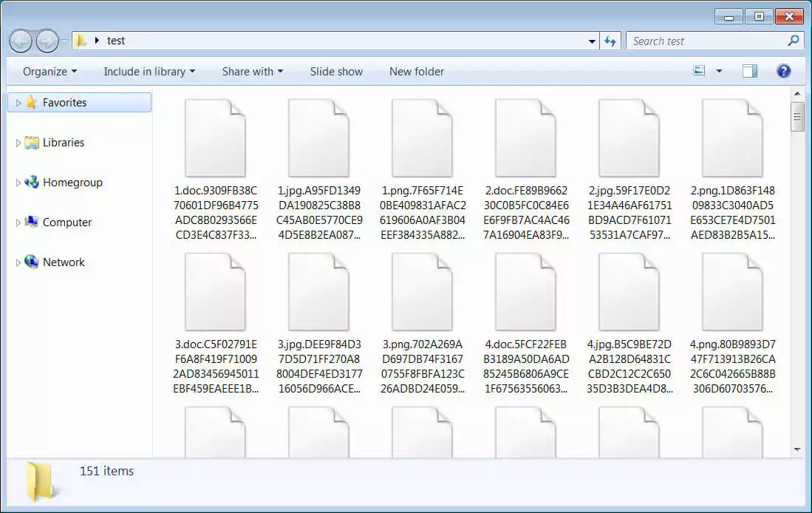
Task: Expand the Favorites tree node
Action: [18, 103]
